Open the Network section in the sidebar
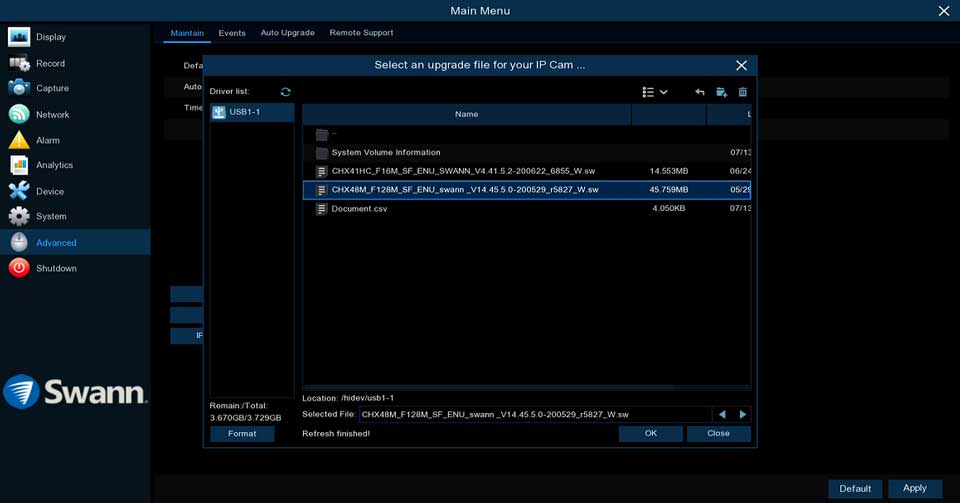 [52, 114]
